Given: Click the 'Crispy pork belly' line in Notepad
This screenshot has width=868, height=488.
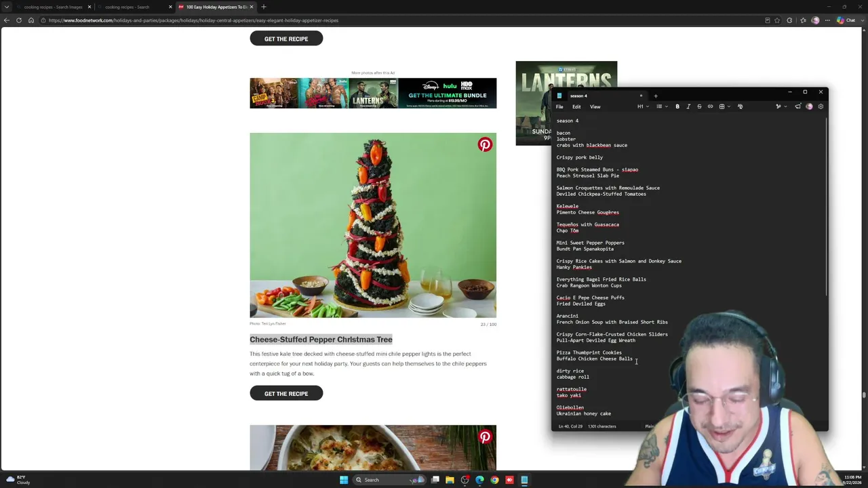Looking at the screenshot, I should (580, 157).
